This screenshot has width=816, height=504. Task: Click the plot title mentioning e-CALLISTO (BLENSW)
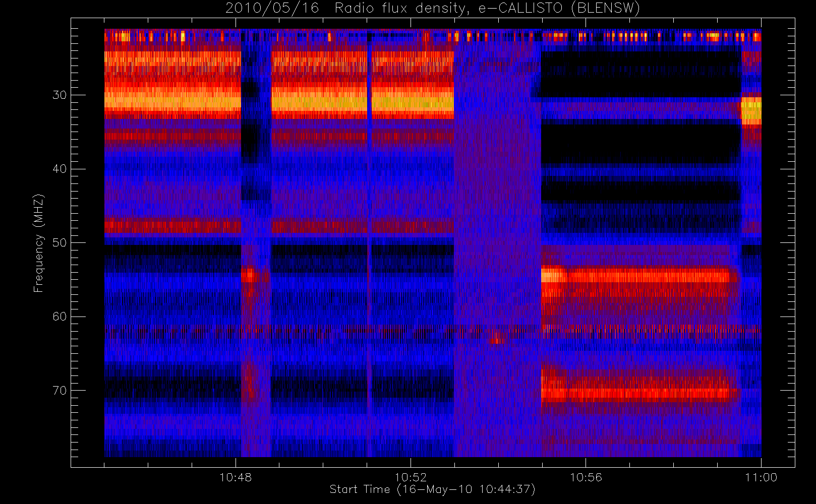[433, 9]
